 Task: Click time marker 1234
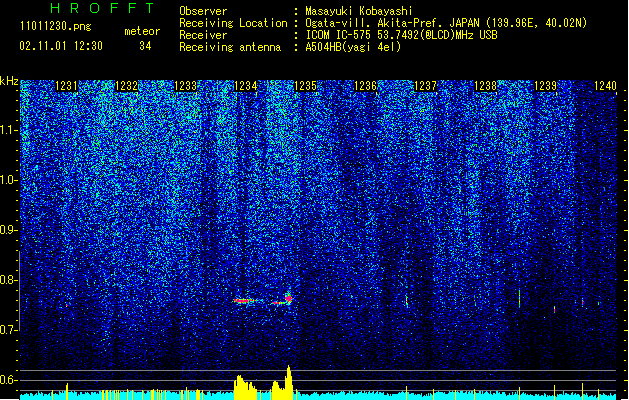pyautogui.click(x=246, y=85)
